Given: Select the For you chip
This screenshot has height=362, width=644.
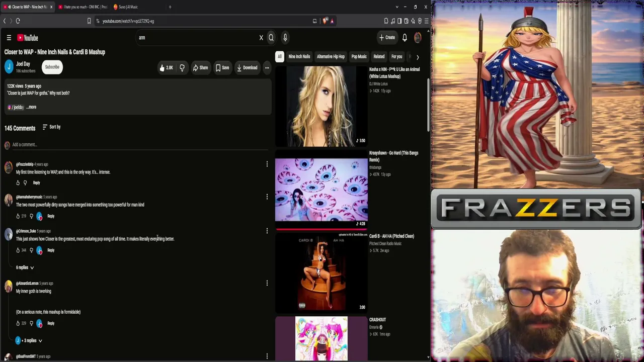Looking at the screenshot, I should pos(397,57).
